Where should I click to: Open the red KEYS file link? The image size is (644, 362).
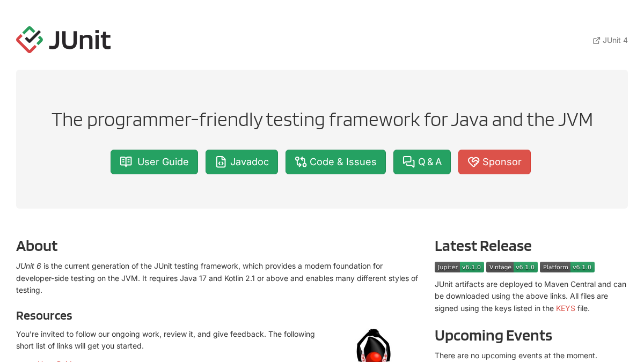566,308
